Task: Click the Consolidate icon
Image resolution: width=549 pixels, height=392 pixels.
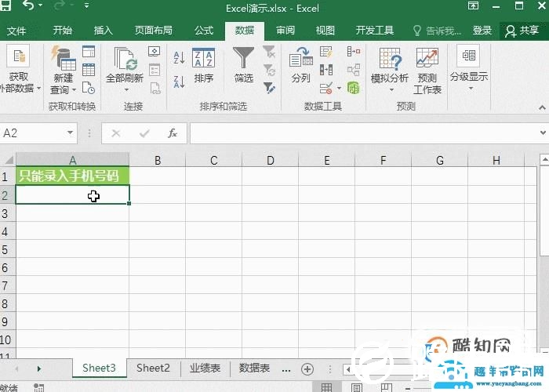Action: point(353,52)
